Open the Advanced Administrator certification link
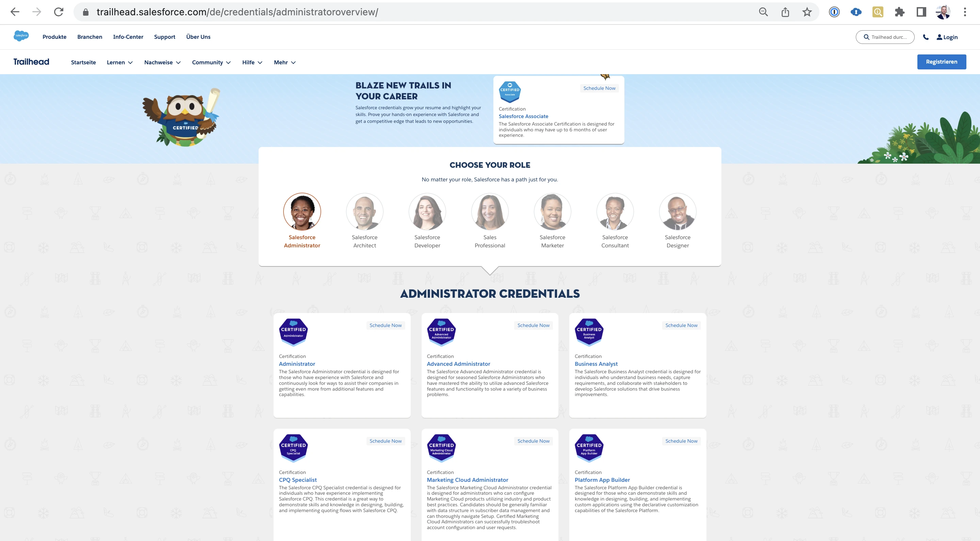The width and height of the screenshot is (980, 541). (458, 364)
